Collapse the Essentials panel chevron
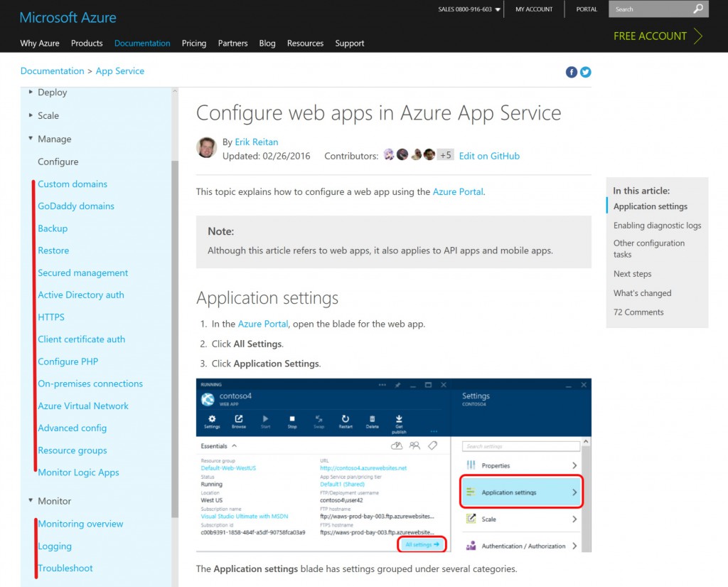The width and height of the screenshot is (728, 587). pyautogui.click(x=235, y=445)
